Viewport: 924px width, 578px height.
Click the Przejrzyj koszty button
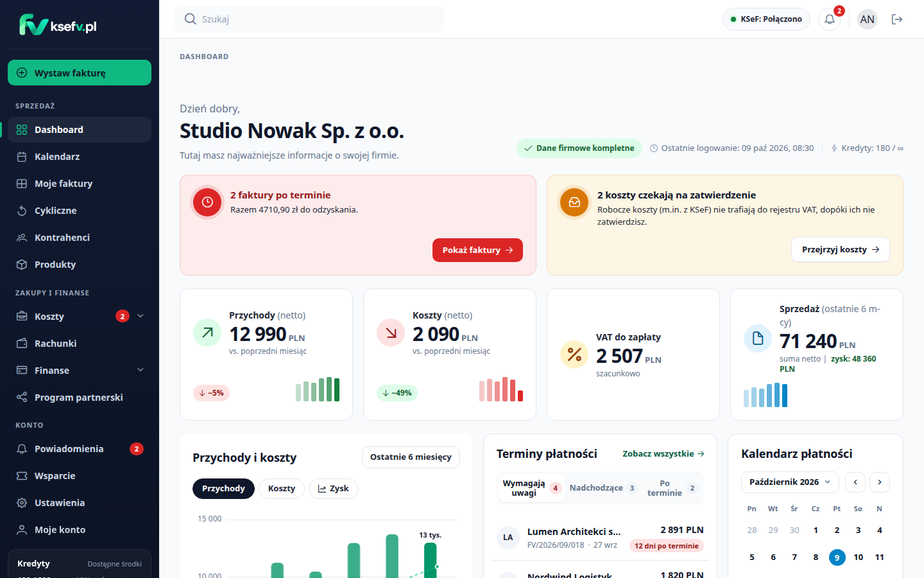click(x=841, y=250)
